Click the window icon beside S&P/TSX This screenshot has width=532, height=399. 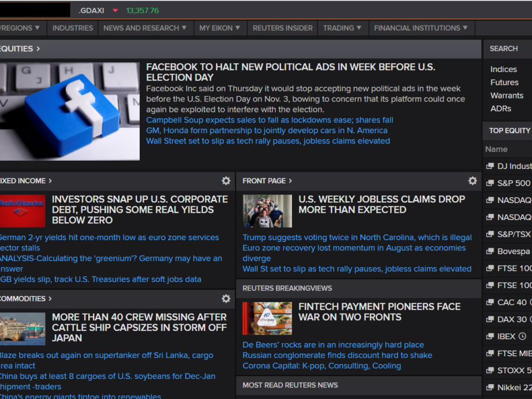489,234
